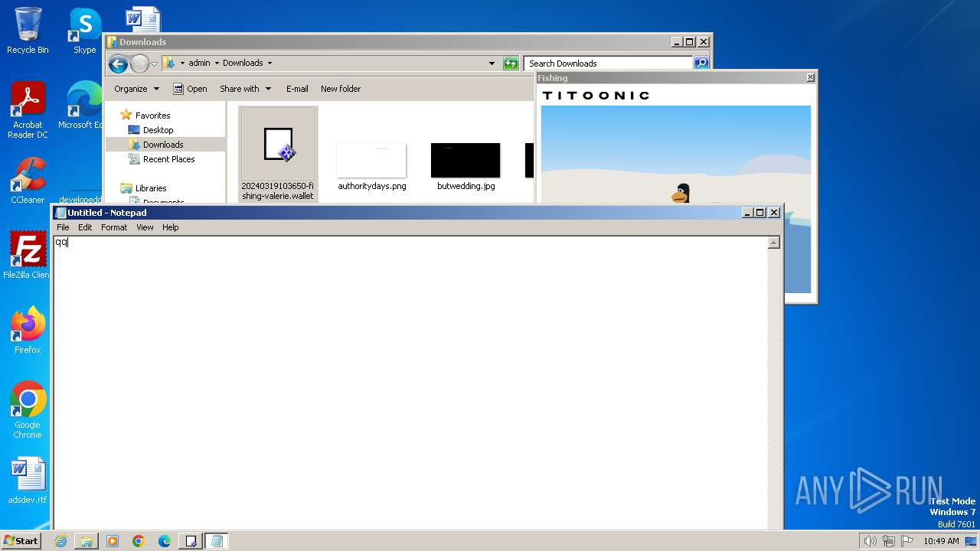Select Favorites in the navigation pane
Image resolution: width=980 pixels, height=551 pixels.
coord(152,116)
